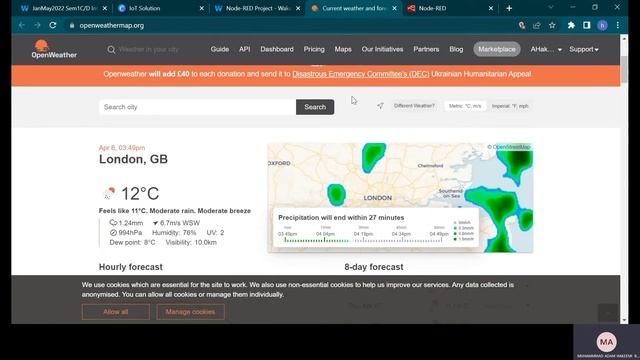Click the '8-day forecast' heading
This screenshot has width=640, height=360.
373,267
